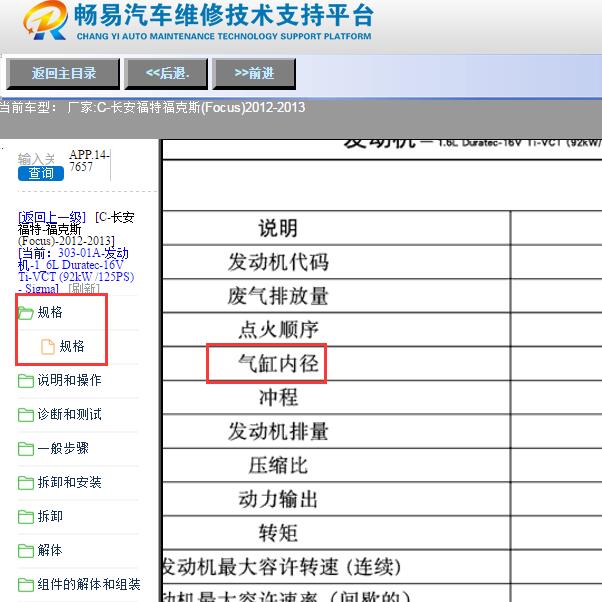Select the 压缩比 table row label
602x602 pixels.
click(x=278, y=465)
